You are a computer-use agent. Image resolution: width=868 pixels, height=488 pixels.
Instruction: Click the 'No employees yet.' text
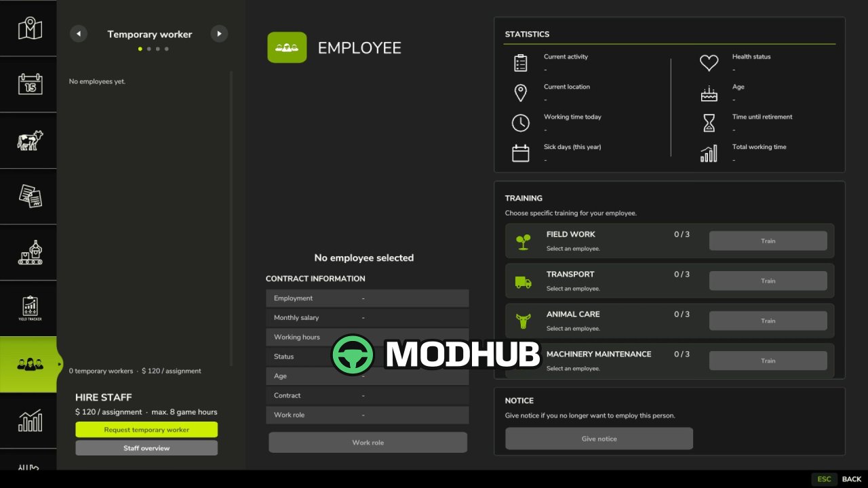(x=97, y=81)
